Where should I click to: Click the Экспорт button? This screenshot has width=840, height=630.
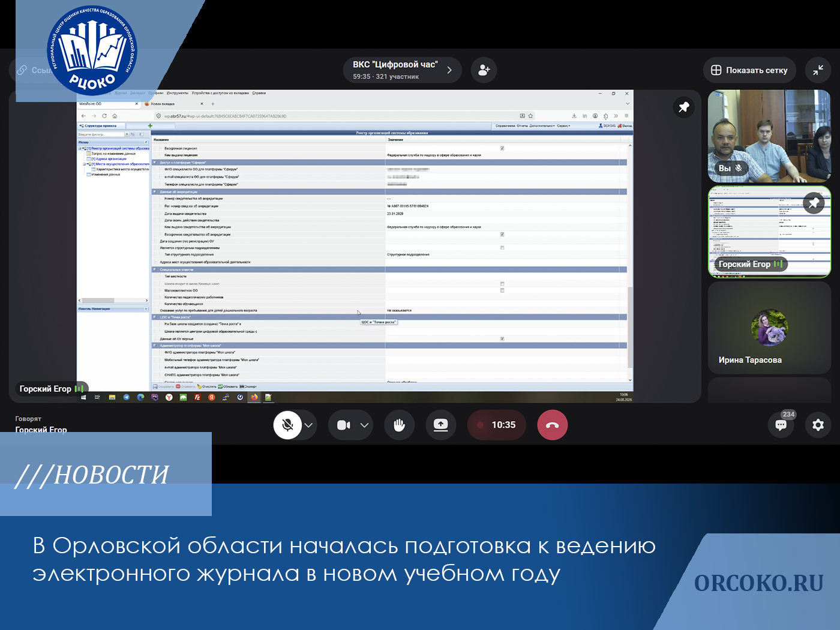(x=248, y=386)
